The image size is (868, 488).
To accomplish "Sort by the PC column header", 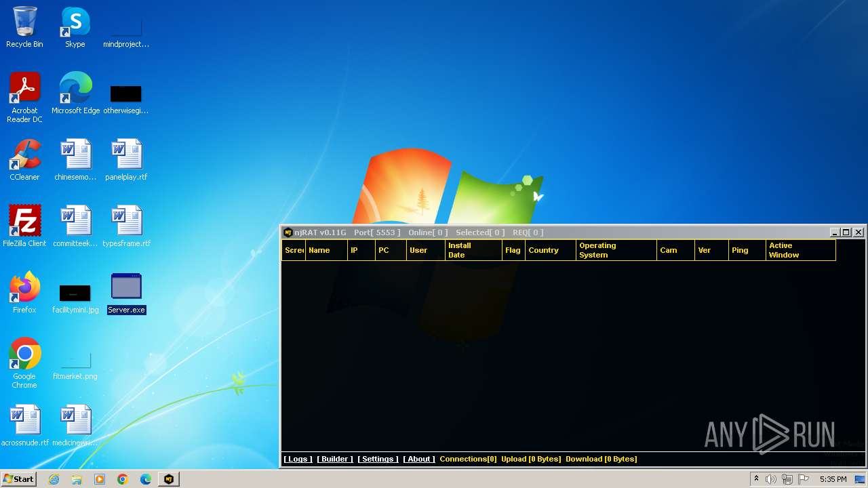I will click(391, 250).
